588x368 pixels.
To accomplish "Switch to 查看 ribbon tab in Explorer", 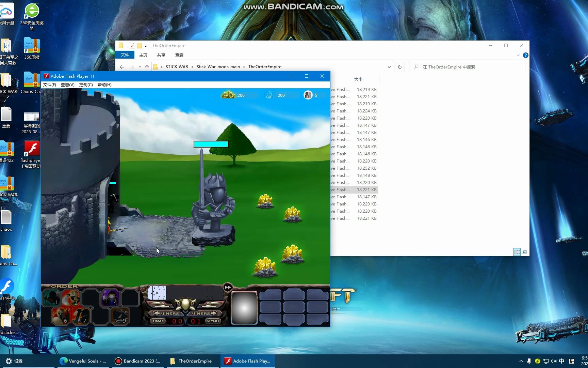I will click(179, 55).
